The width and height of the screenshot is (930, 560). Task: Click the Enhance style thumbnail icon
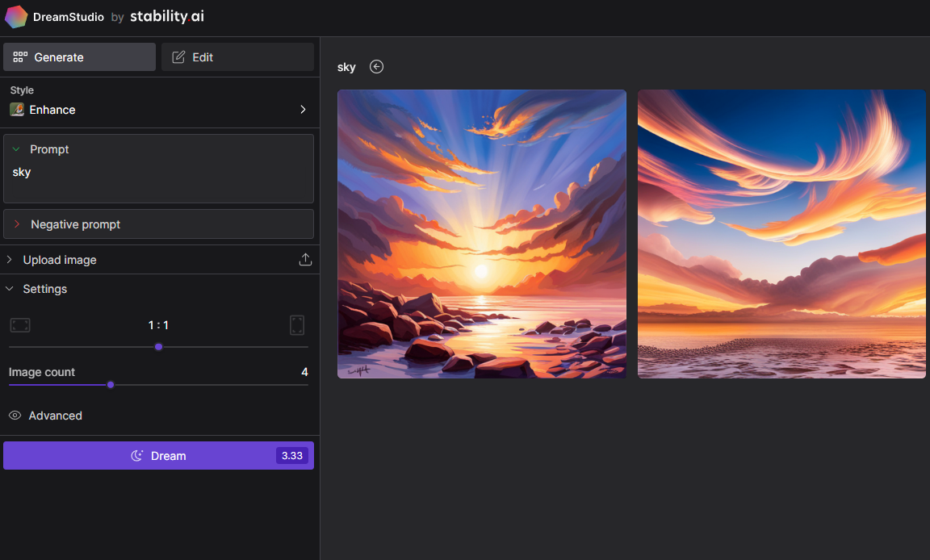17,109
